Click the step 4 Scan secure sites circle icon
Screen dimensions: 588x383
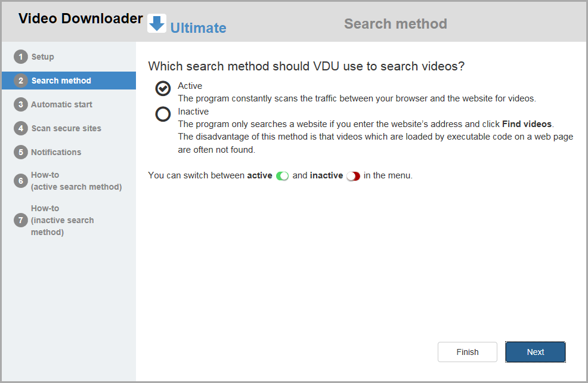[20, 128]
